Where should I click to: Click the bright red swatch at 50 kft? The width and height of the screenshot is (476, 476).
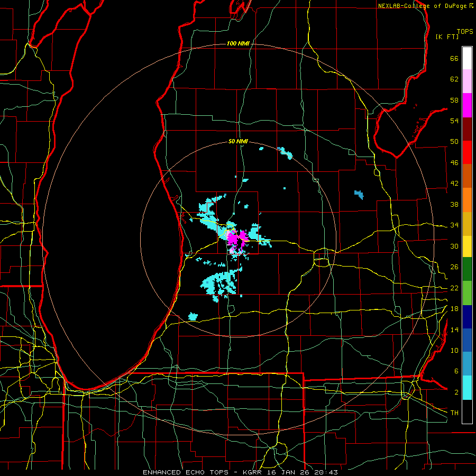point(467,152)
